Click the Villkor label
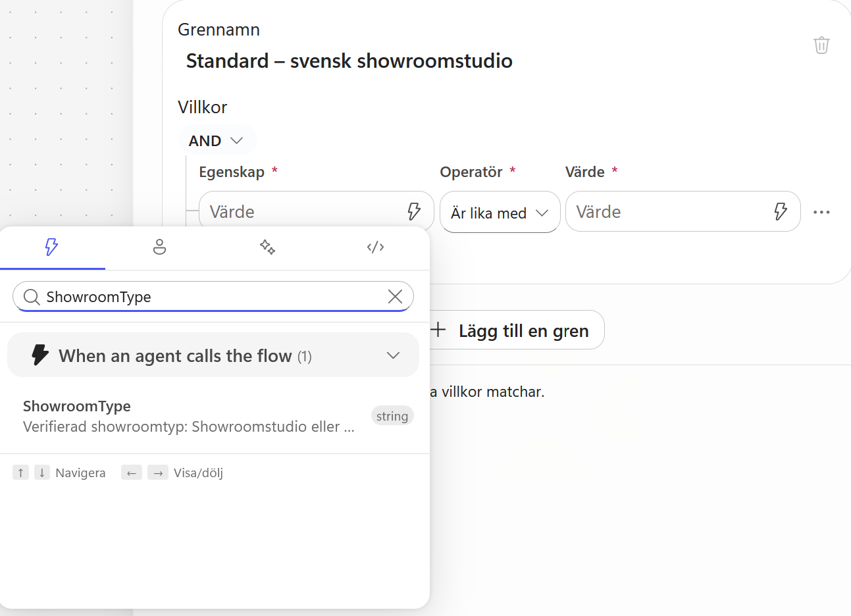The image size is (851, 616). (203, 107)
